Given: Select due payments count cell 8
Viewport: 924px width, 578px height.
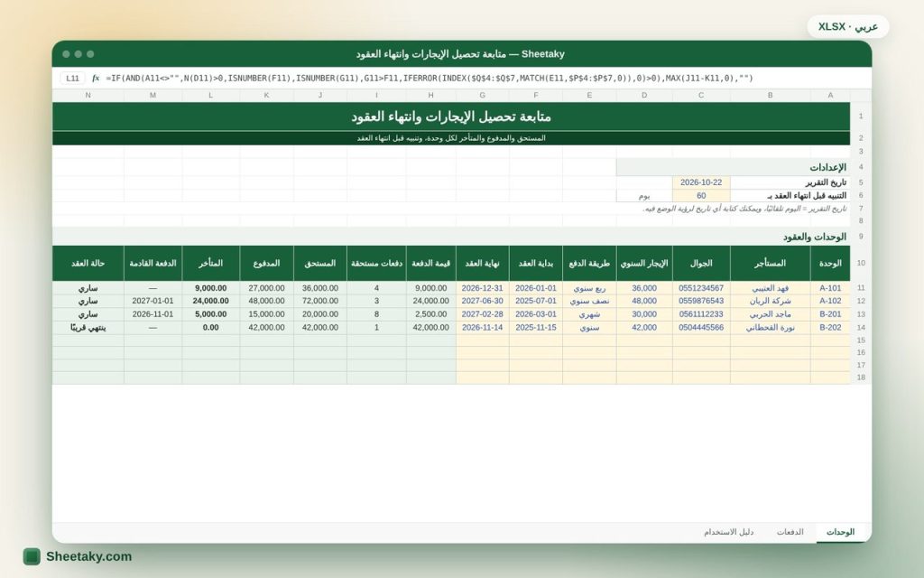Looking at the screenshot, I should point(376,314).
